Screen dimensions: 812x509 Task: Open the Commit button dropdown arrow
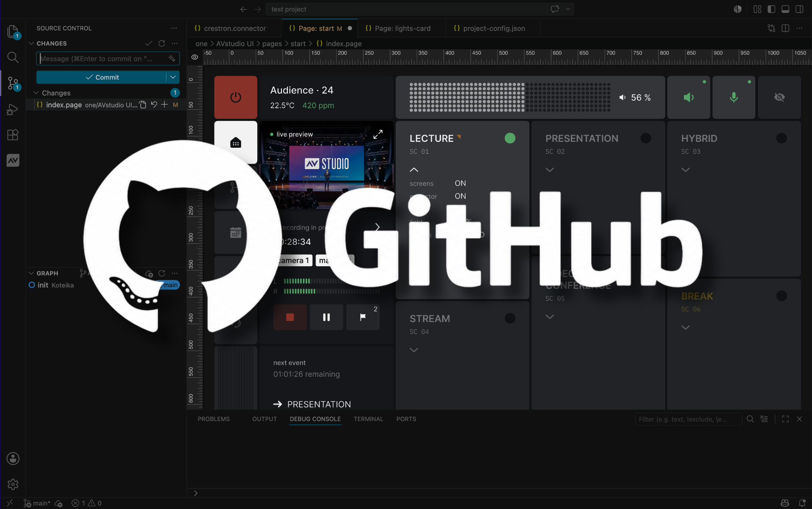point(173,77)
